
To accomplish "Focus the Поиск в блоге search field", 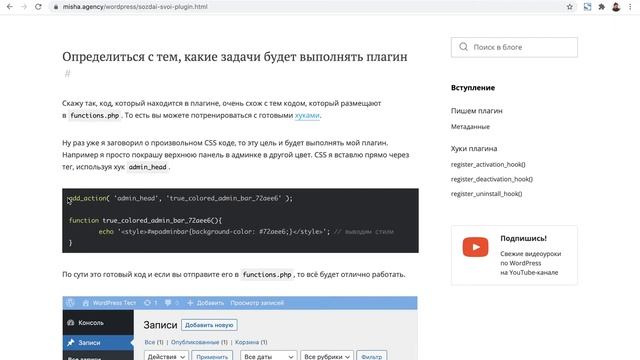I will tap(514, 47).
